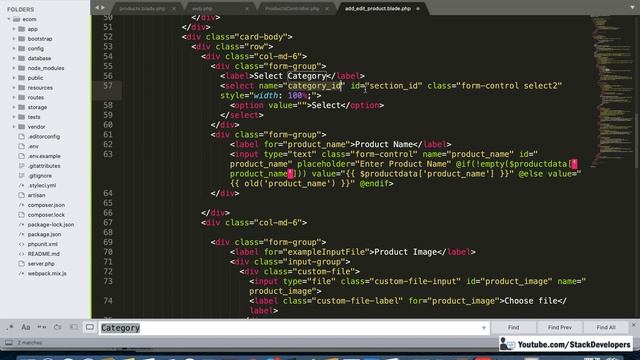This screenshot has width=640, height=360.
Task: Click the next tab arrow
Action: (x=103, y=7)
